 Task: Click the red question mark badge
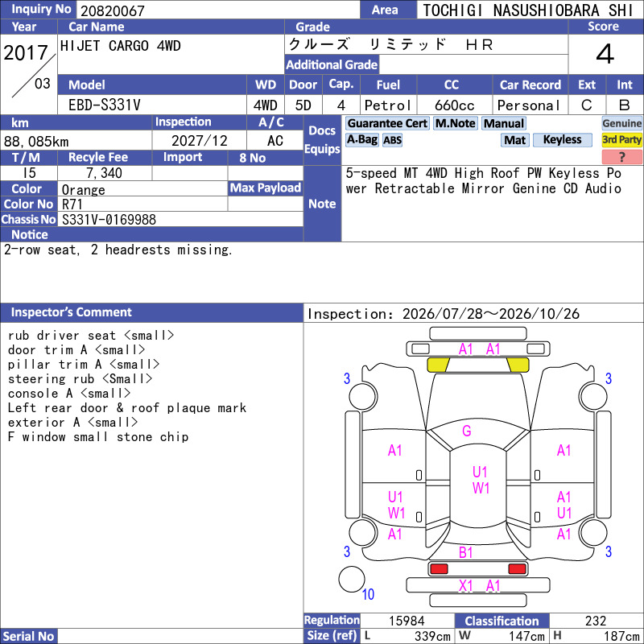pos(621,156)
